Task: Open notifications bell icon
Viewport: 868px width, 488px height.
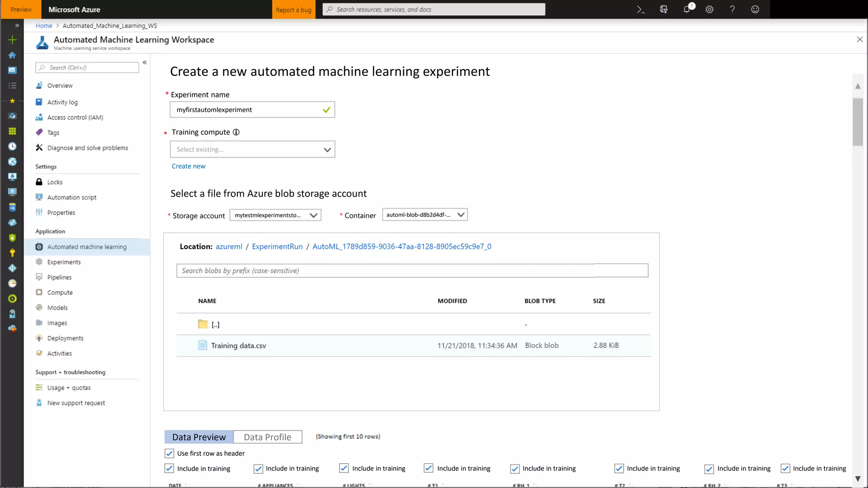Action: point(687,9)
